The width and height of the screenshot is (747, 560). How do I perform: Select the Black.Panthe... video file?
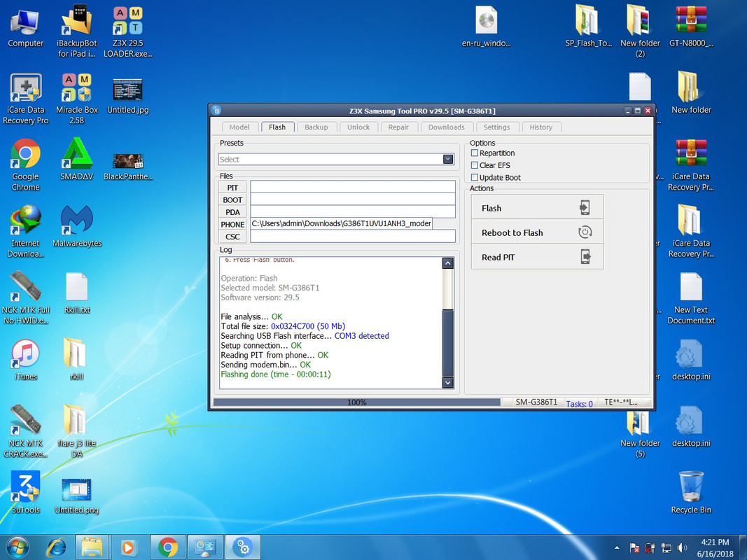point(127,166)
